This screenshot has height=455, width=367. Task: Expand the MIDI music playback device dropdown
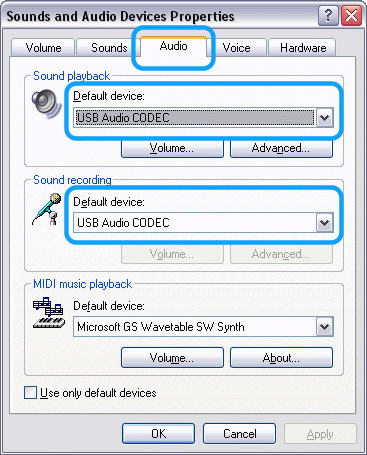(x=324, y=327)
